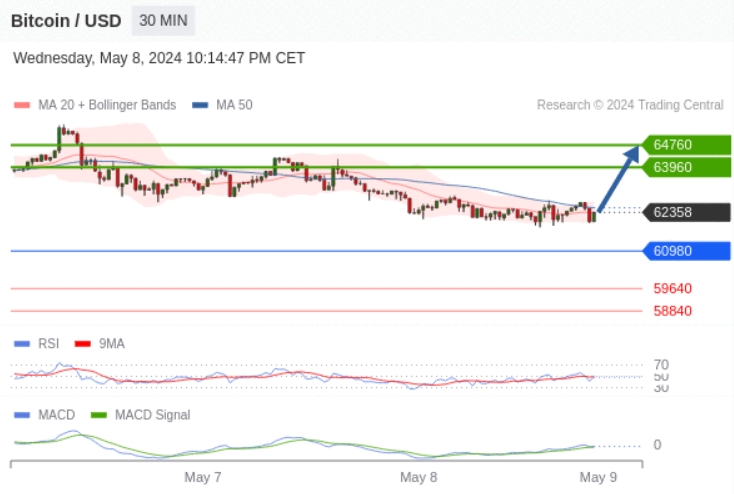Click the Research © 2024 Trading Central credit
The width and height of the screenshot is (734, 494).
point(629,105)
